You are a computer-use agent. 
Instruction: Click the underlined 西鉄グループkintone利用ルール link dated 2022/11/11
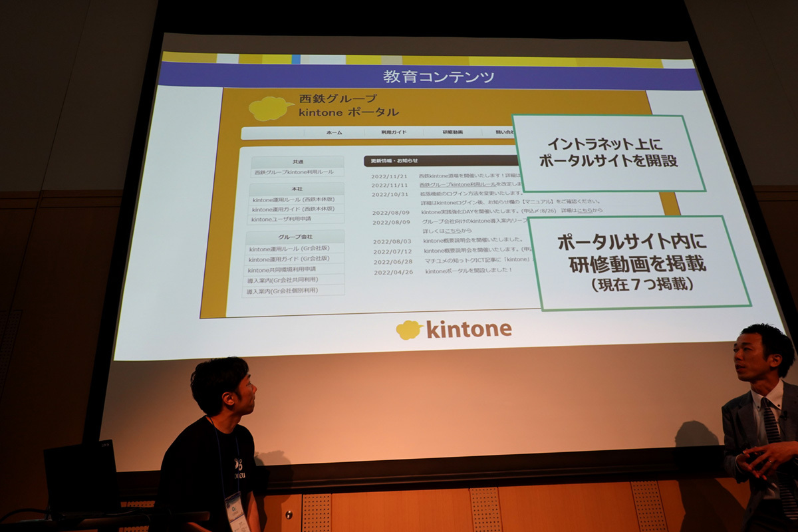coord(458,185)
